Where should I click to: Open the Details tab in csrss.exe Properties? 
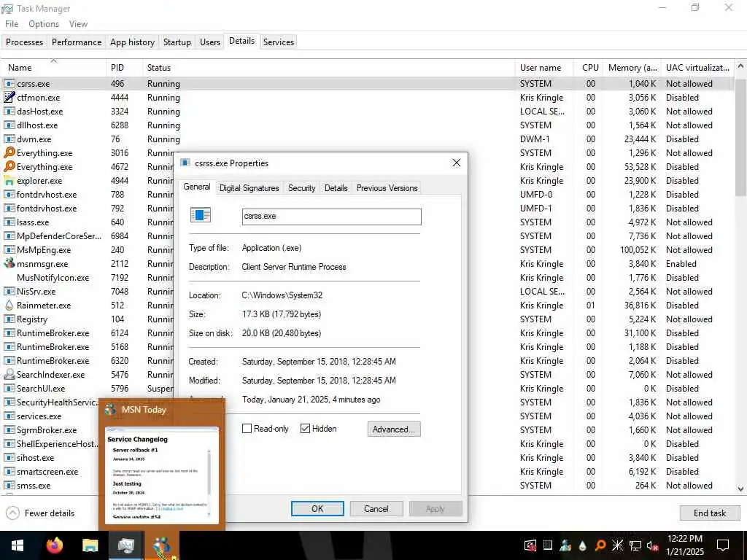(x=336, y=188)
